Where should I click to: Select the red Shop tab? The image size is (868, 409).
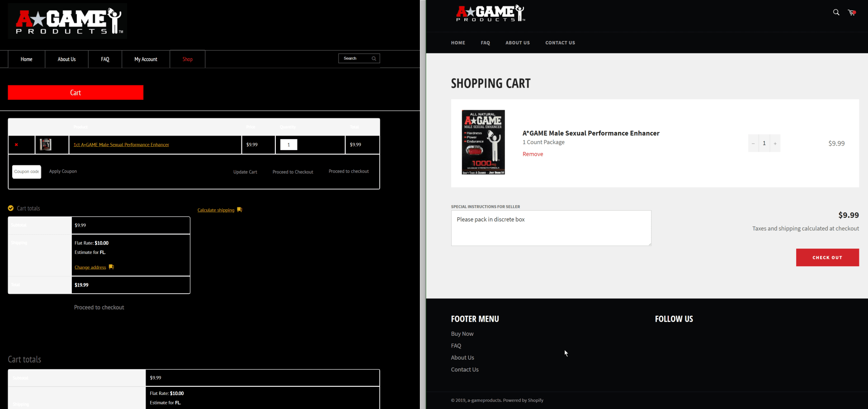(188, 59)
